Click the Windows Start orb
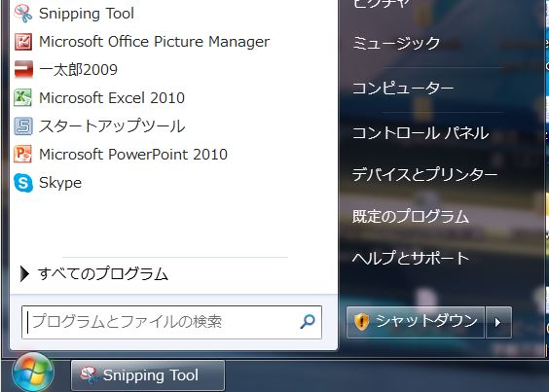 pyautogui.click(x=33, y=373)
